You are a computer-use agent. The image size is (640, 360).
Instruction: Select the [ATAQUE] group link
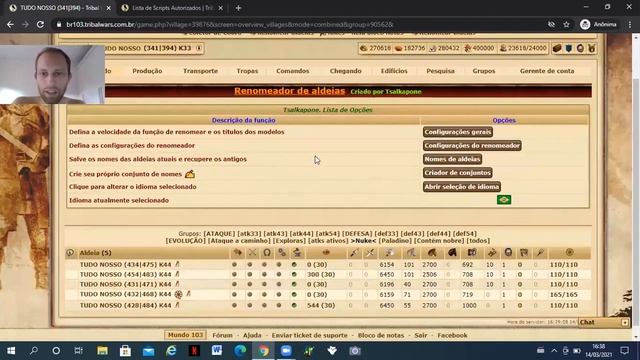[219, 233]
